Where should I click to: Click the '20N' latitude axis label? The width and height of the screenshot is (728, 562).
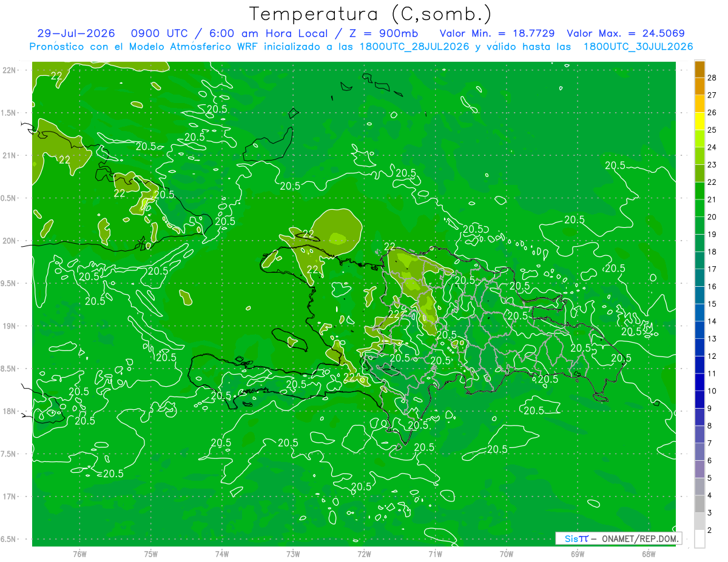[10, 241]
